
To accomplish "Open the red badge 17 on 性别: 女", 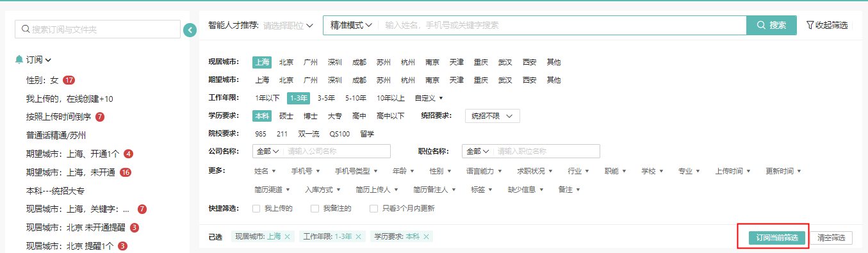I will [x=69, y=81].
